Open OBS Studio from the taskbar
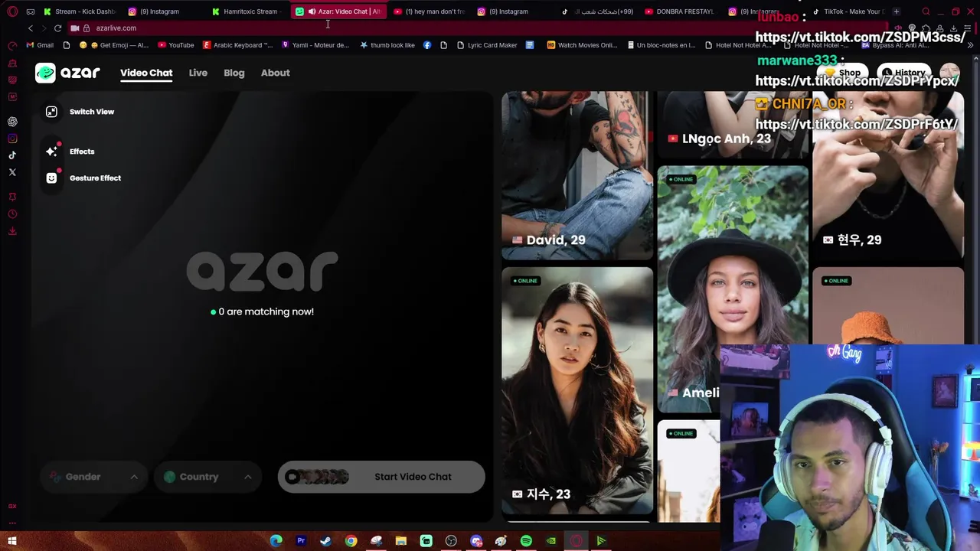This screenshot has height=551, width=980. click(x=451, y=541)
